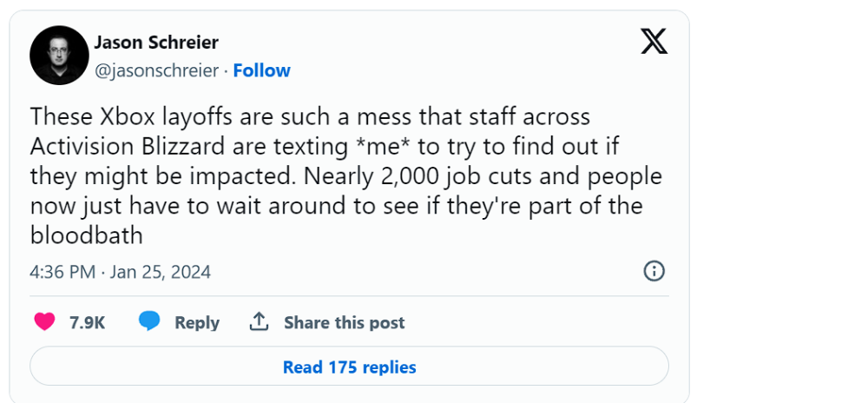
Task: Click the Jason Schreier display name
Action: (156, 43)
